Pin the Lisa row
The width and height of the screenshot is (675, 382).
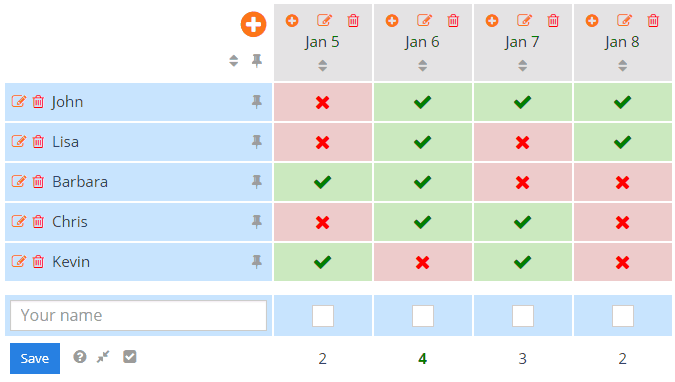click(x=257, y=142)
